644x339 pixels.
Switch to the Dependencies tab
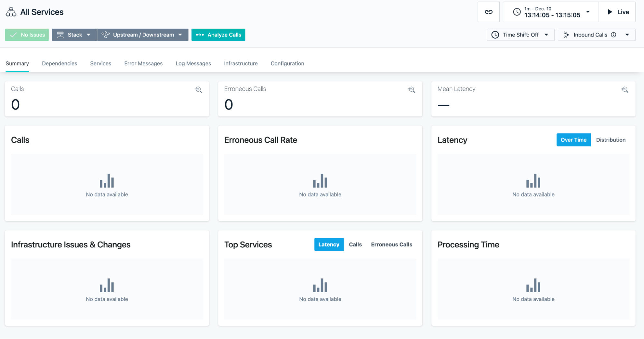[60, 64]
